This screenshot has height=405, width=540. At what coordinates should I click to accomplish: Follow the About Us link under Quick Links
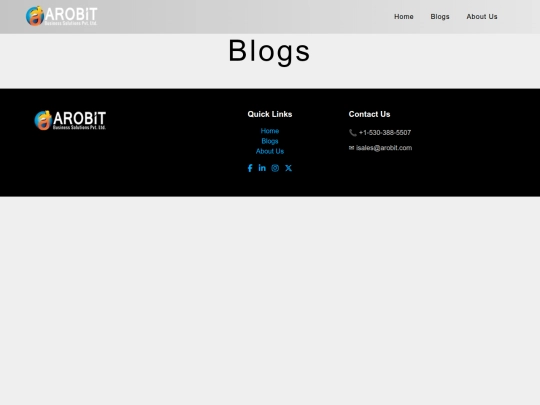point(270,151)
